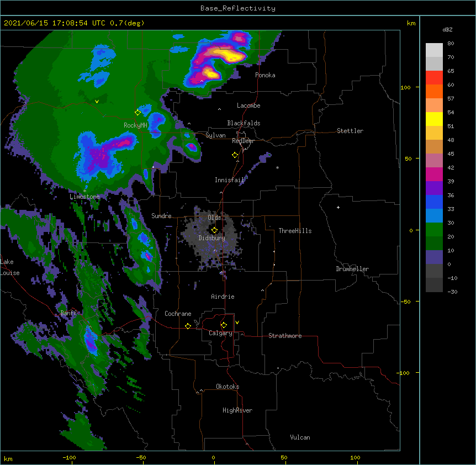Click the Okotoks city label
This screenshot has width=476, height=465.
228,387
